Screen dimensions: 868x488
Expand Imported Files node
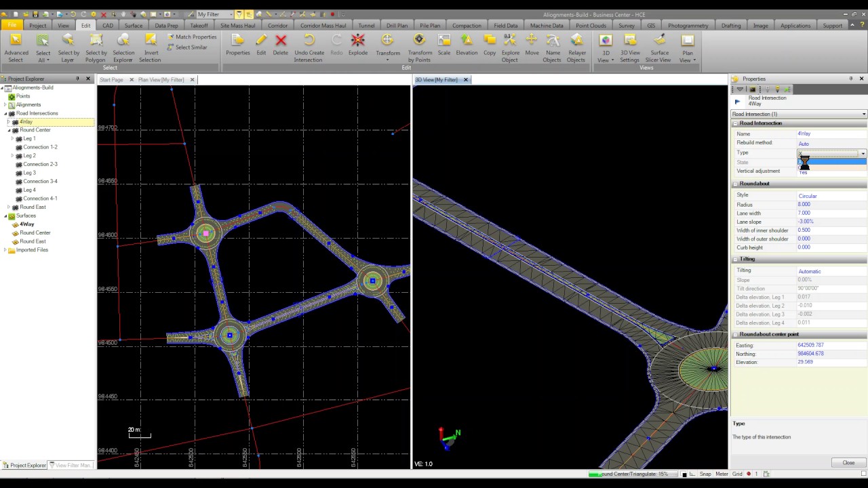(5, 250)
